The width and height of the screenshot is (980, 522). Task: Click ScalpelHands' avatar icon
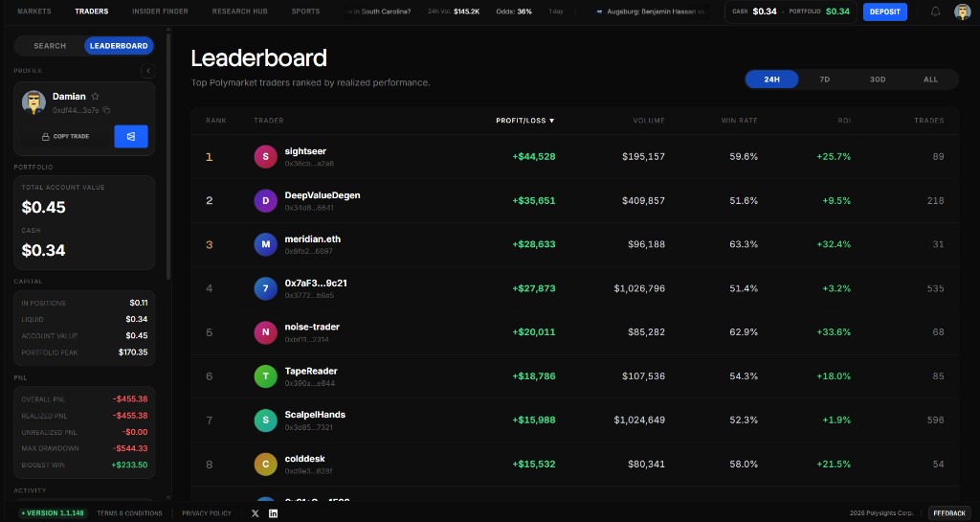pos(266,420)
